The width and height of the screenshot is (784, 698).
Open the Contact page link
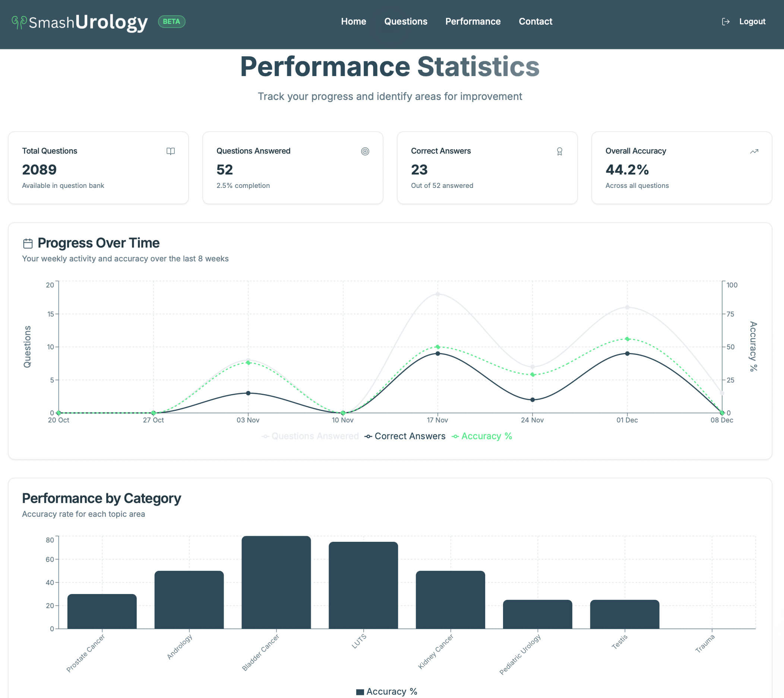[x=535, y=22]
